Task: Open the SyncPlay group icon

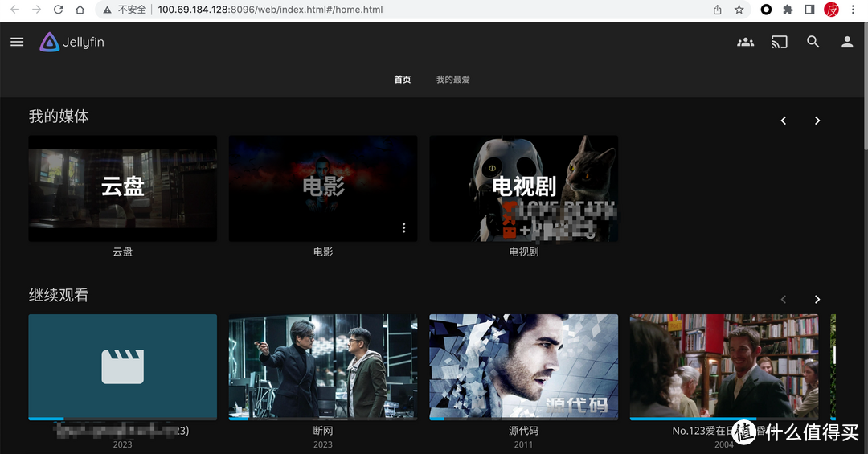Action: point(746,42)
